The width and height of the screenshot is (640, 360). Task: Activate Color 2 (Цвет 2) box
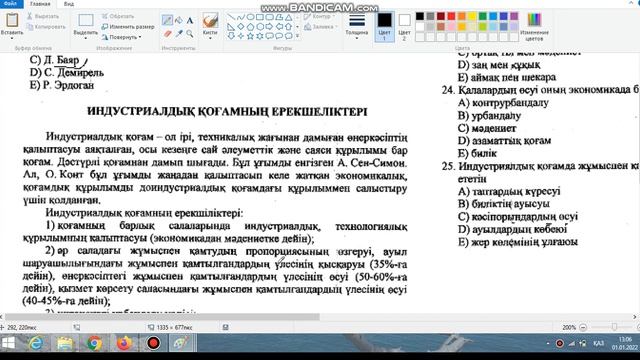[x=404, y=27]
